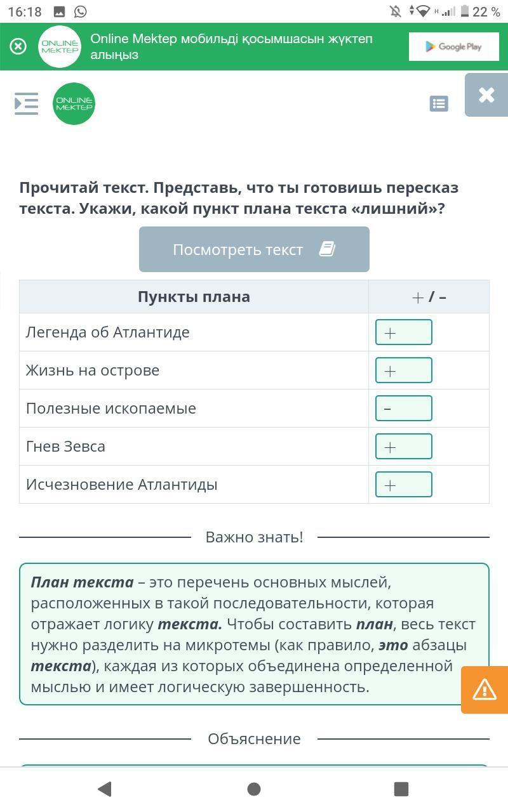Viewport: 508px width, 812px height.
Task: Tap the Пункты плана column header
Action: (194, 296)
